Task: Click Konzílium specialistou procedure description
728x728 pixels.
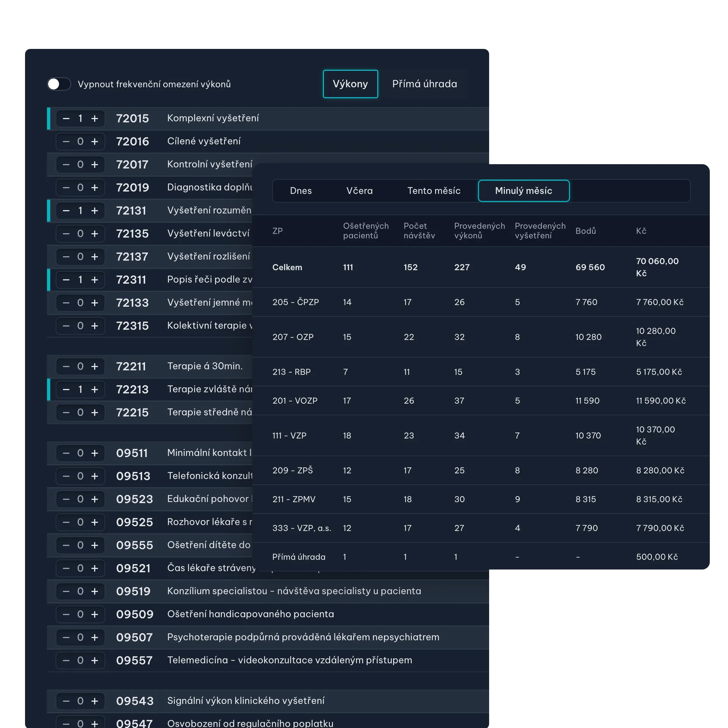Action: point(294,591)
